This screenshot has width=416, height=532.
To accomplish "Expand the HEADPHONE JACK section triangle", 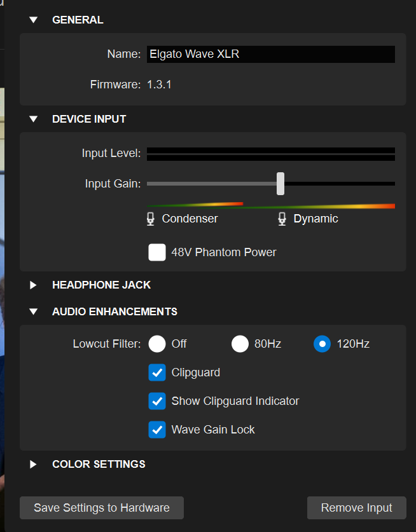I will click(x=33, y=285).
